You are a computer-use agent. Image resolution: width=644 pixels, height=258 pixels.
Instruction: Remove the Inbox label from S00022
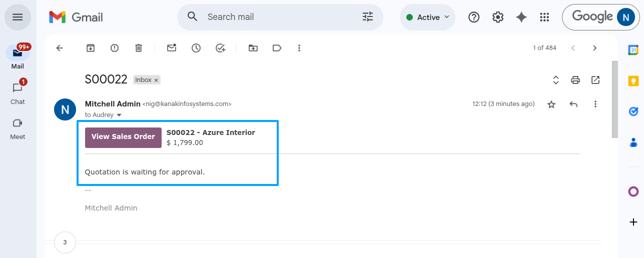pos(156,80)
